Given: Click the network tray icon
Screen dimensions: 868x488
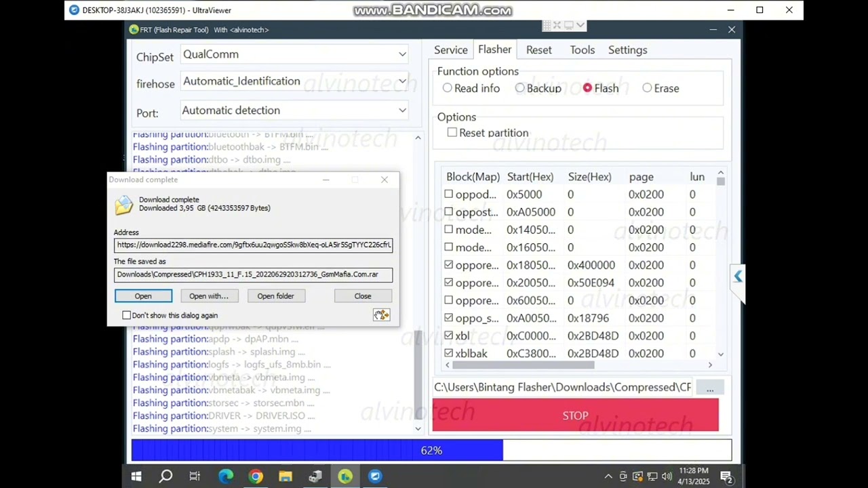Looking at the screenshot, I should click(x=652, y=476).
